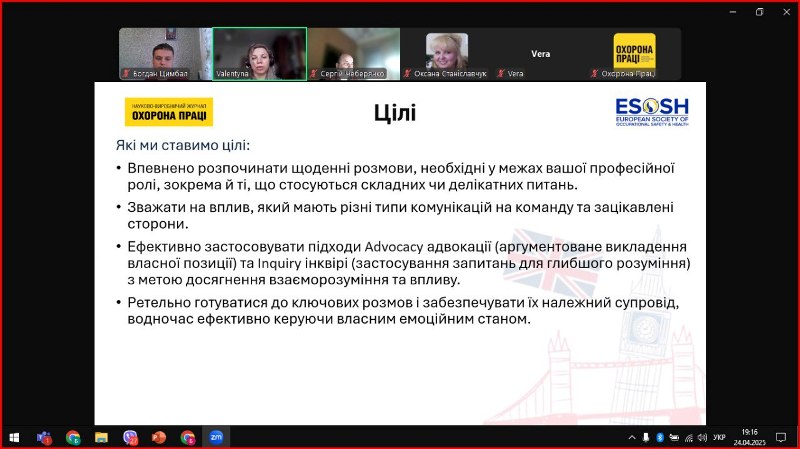Select Valentyna's highlighted video thumbnail
Image resolution: width=800 pixels, height=449 pixels.
coord(258,53)
